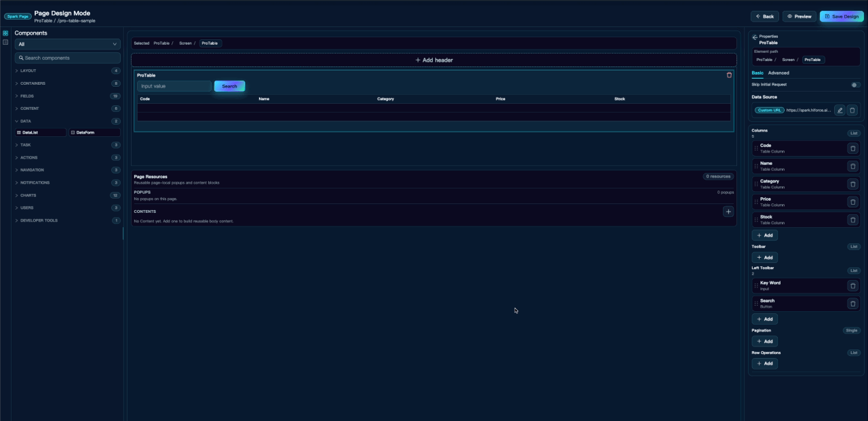Focus the input value field
This screenshot has height=421, width=868.
pyautogui.click(x=174, y=86)
